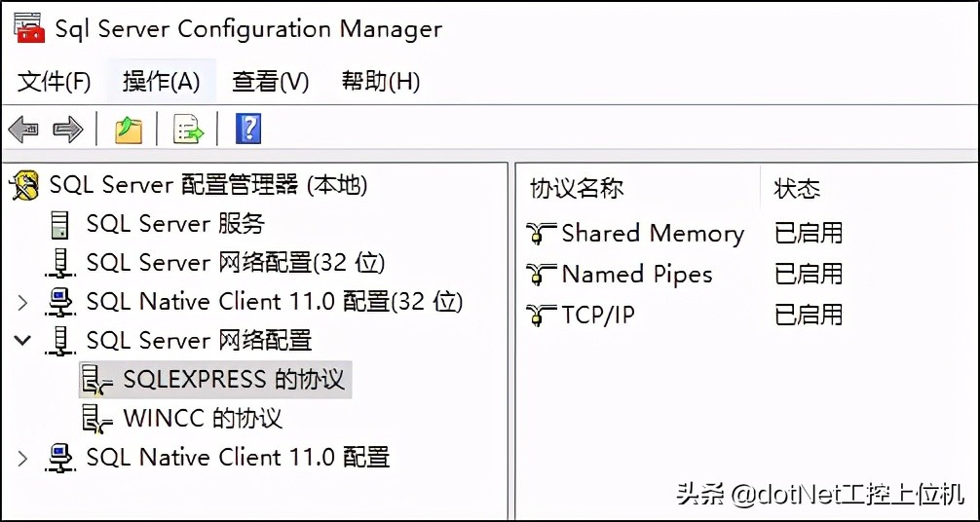Collapse the SQL Server 网络配置 node

[x=22, y=341]
